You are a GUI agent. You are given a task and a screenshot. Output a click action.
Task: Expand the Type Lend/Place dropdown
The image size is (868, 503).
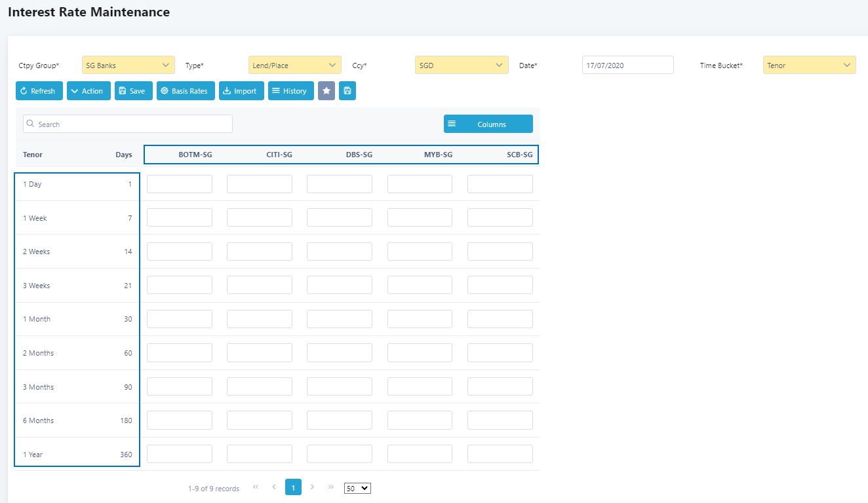(295, 65)
